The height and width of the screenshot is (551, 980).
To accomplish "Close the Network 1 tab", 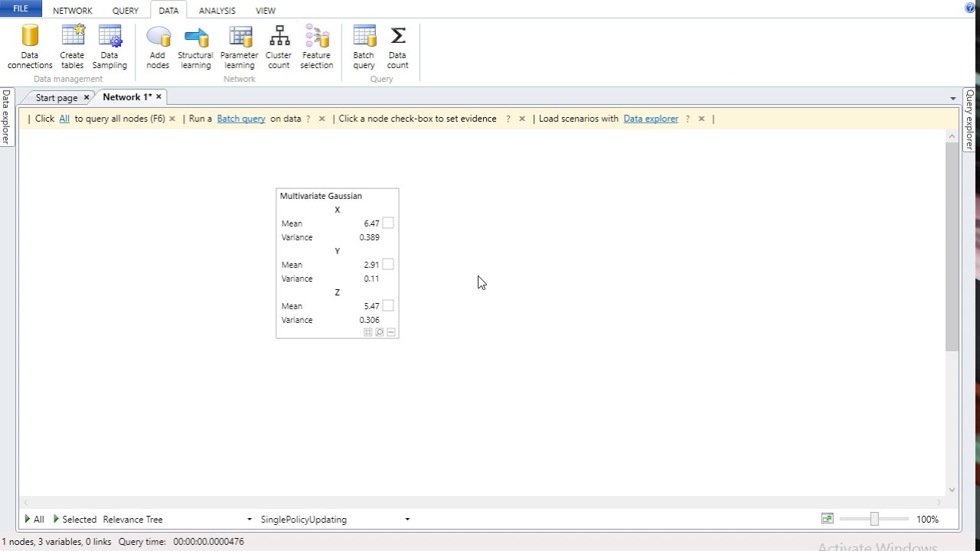I will (x=158, y=96).
